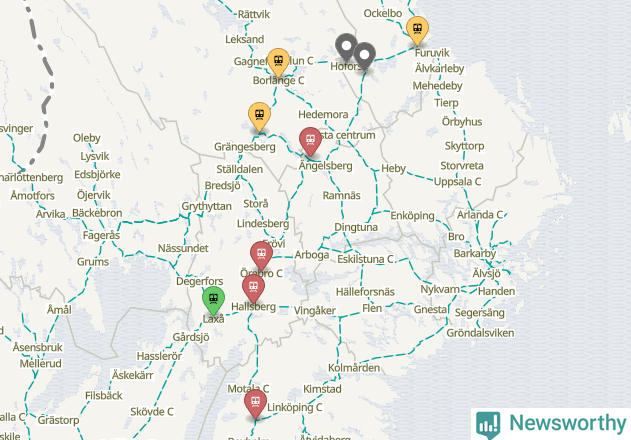Click the green train marker at Laxå
The height and width of the screenshot is (440, 631).
point(213,300)
